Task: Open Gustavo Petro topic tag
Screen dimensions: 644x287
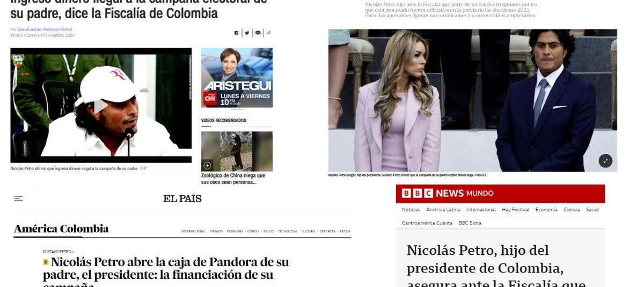Action: point(57,252)
